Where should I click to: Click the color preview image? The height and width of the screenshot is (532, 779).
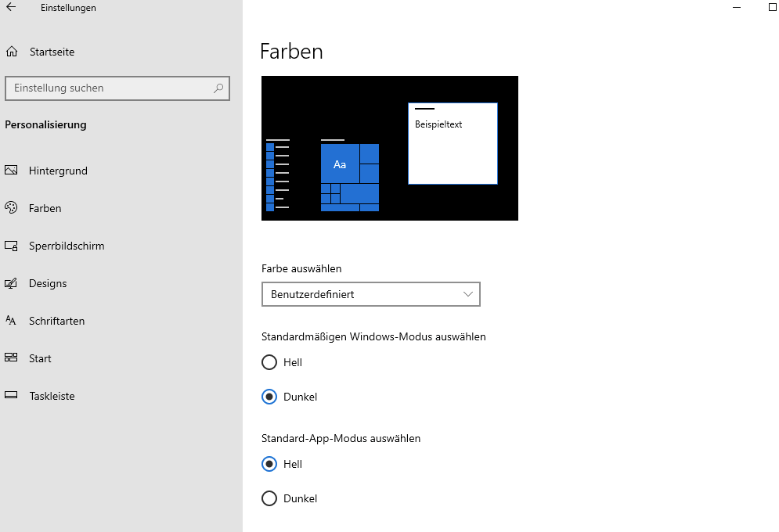click(x=390, y=148)
